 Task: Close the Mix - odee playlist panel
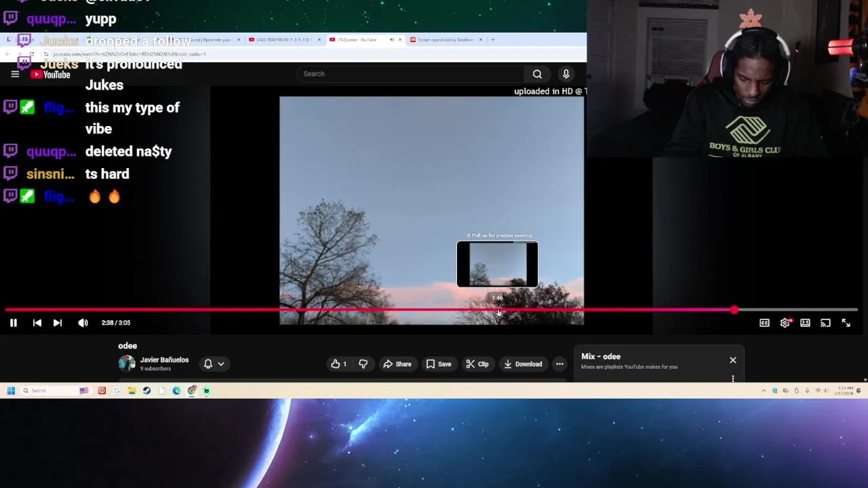pos(733,360)
